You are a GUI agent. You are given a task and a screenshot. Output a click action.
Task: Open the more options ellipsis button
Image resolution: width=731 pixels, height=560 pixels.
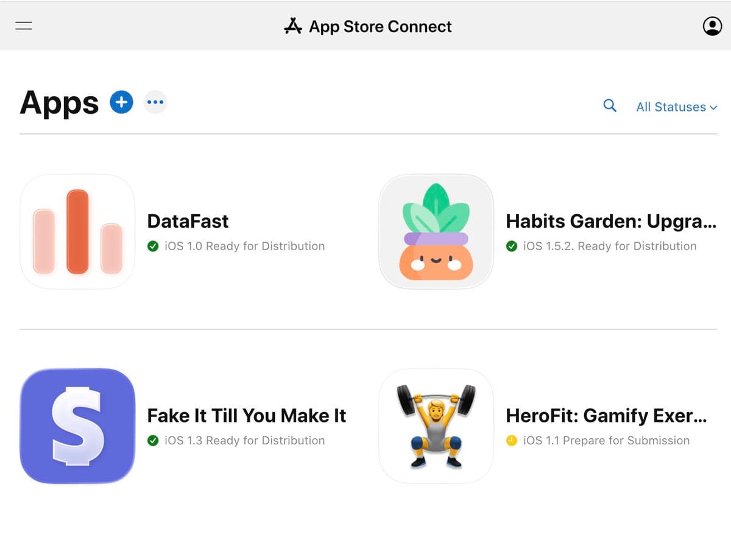pos(155,102)
